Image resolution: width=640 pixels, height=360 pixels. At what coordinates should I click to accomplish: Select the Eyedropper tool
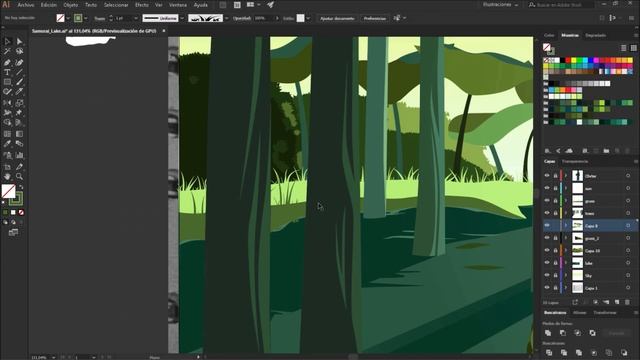click(x=7, y=144)
